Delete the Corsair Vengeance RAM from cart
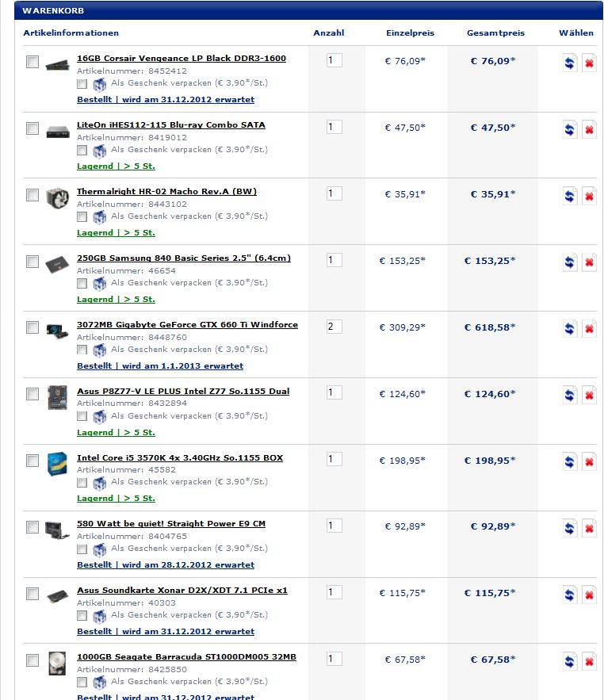 pos(589,63)
